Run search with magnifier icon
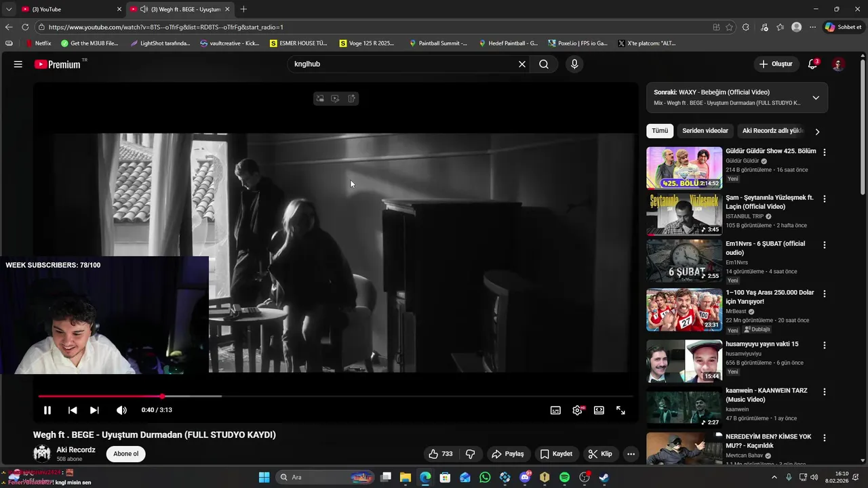This screenshot has height=488, width=868. 544,64
